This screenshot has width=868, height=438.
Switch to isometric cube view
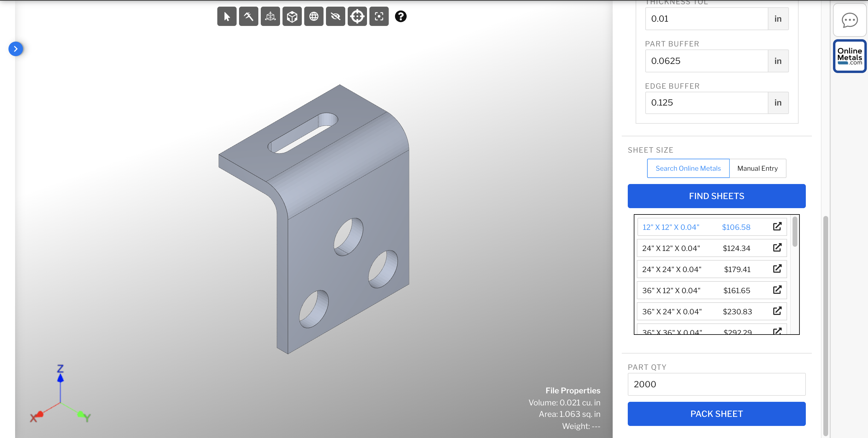click(292, 16)
